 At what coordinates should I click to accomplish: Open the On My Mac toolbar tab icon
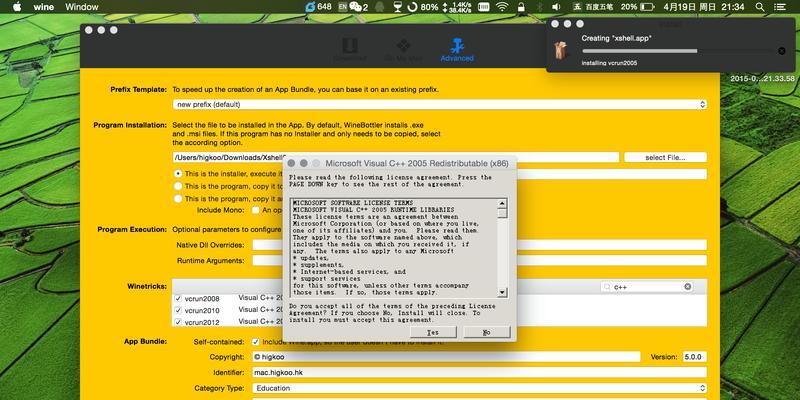point(403,46)
